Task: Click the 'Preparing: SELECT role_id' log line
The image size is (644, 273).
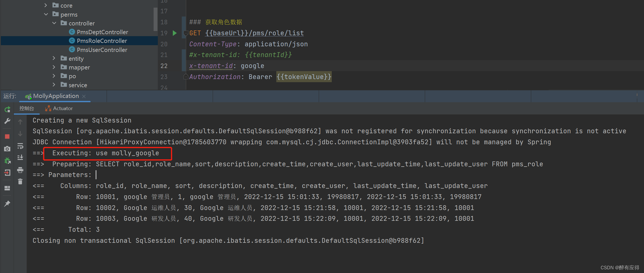Action: 288,164
